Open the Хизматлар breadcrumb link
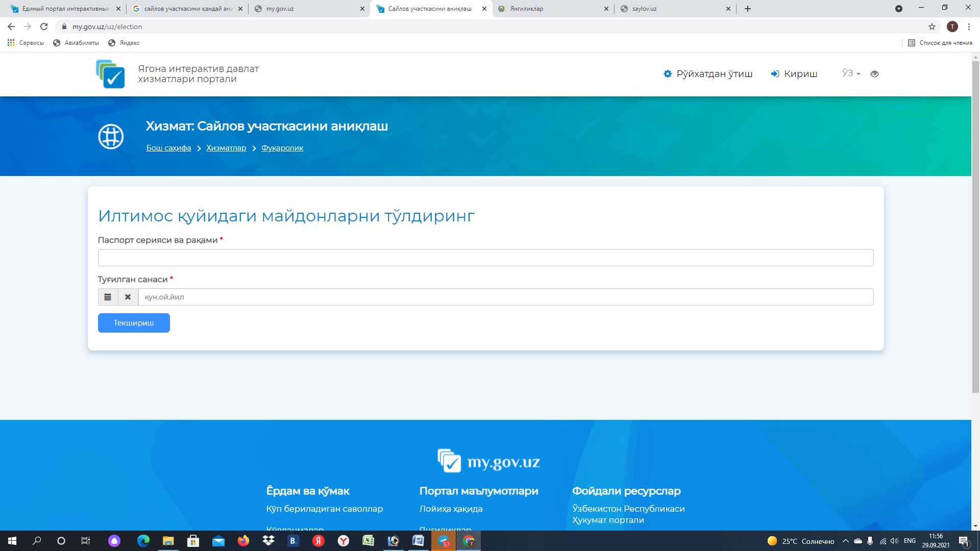This screenshot has height=551, width=980. coord(226,148)
